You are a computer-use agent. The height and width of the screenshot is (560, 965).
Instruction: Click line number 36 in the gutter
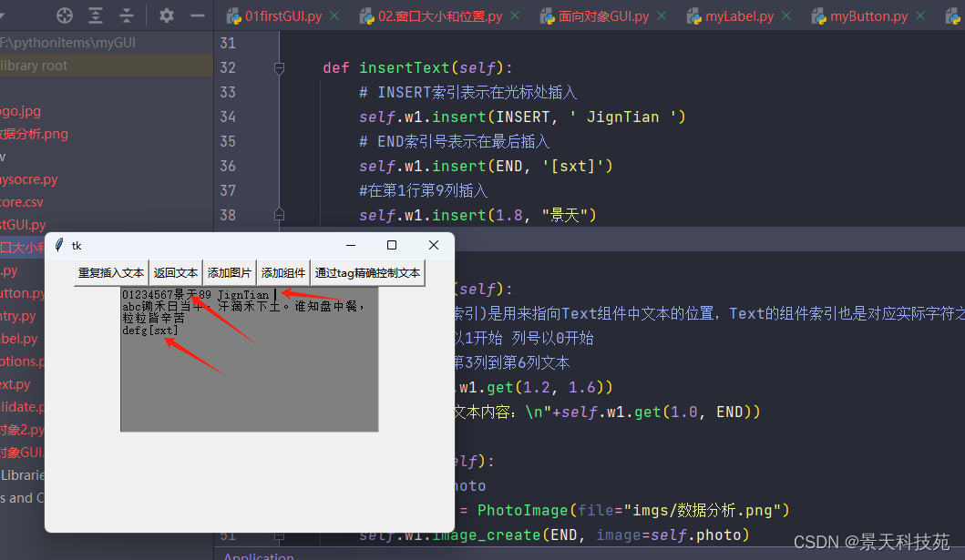coord(228,166)
